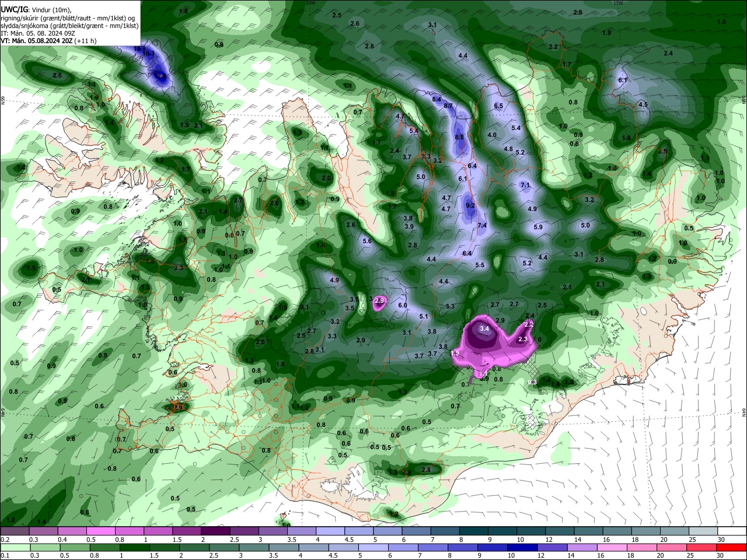The width and height of the screenshot is (747, 560).
Task: Click the pale grey 25 swatch in the upper legend
Action: click(x=704, y=531)
